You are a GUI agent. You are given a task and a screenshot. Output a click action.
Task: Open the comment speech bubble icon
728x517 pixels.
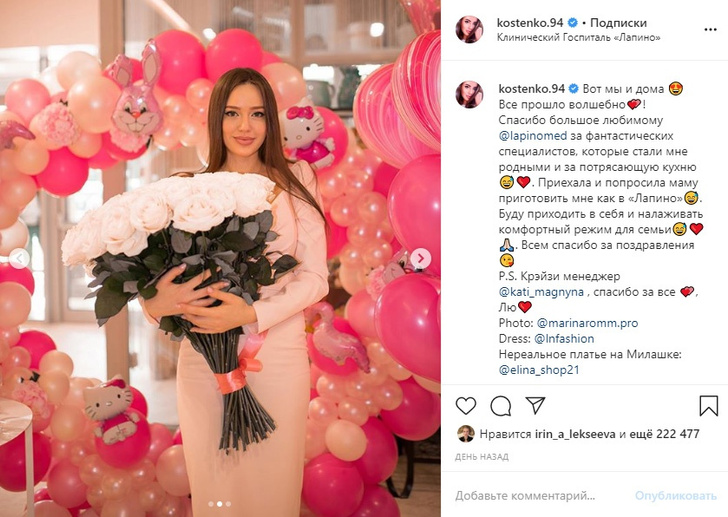pos(501,406)
